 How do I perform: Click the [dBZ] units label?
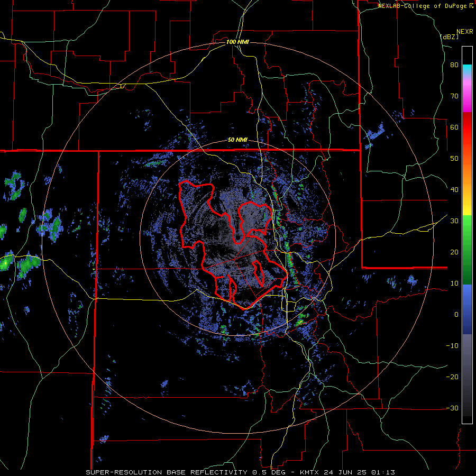pyautogui.click(x=449, y=36)
